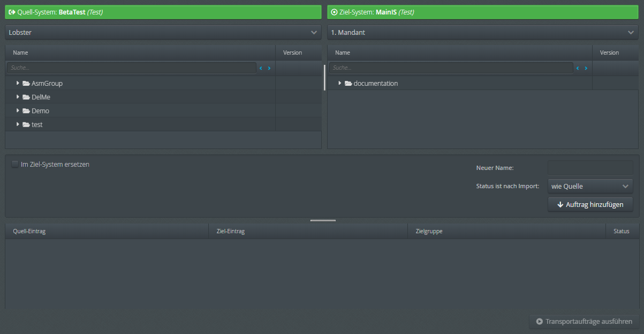Click the Ziel-System target circle icon

click(334, 12)
